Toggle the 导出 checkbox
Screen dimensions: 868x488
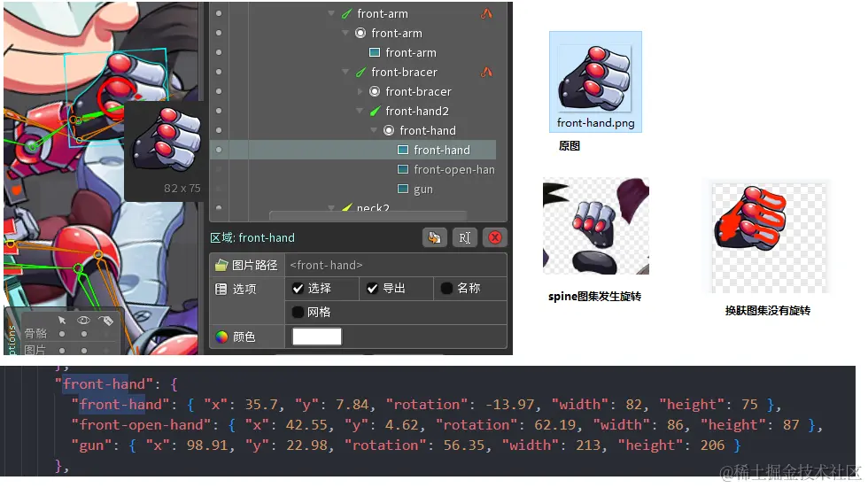point(372,288)
